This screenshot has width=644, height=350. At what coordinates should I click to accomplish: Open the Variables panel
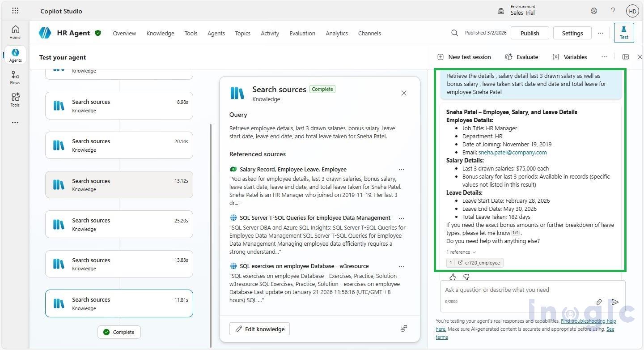pyautogui.click(x=569, y=57)
